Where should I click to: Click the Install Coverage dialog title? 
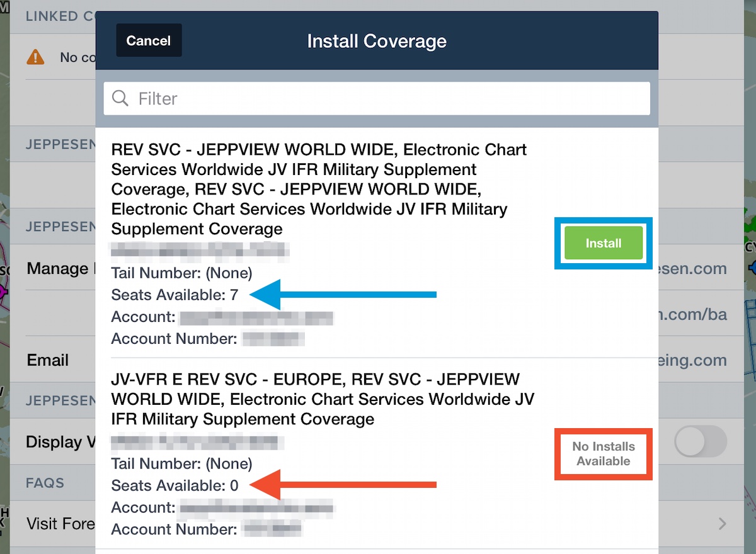point(377,41)
